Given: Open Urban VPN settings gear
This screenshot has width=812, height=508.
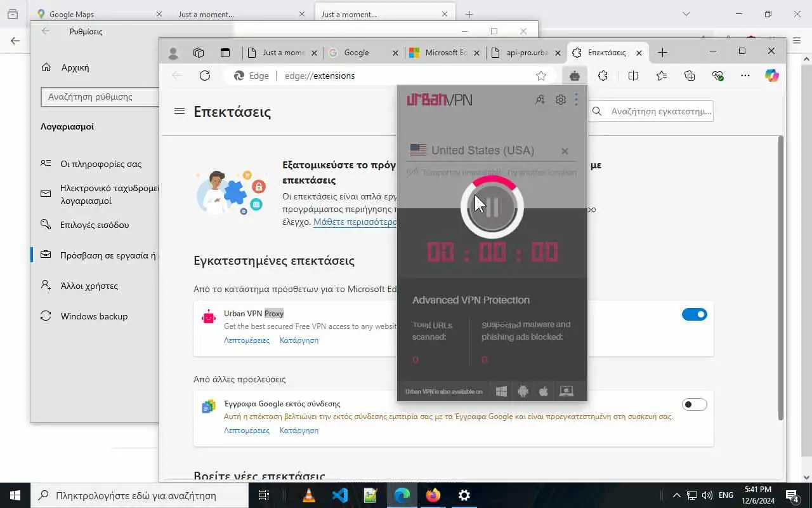Looking at the screenshot, I should point(561,100).
